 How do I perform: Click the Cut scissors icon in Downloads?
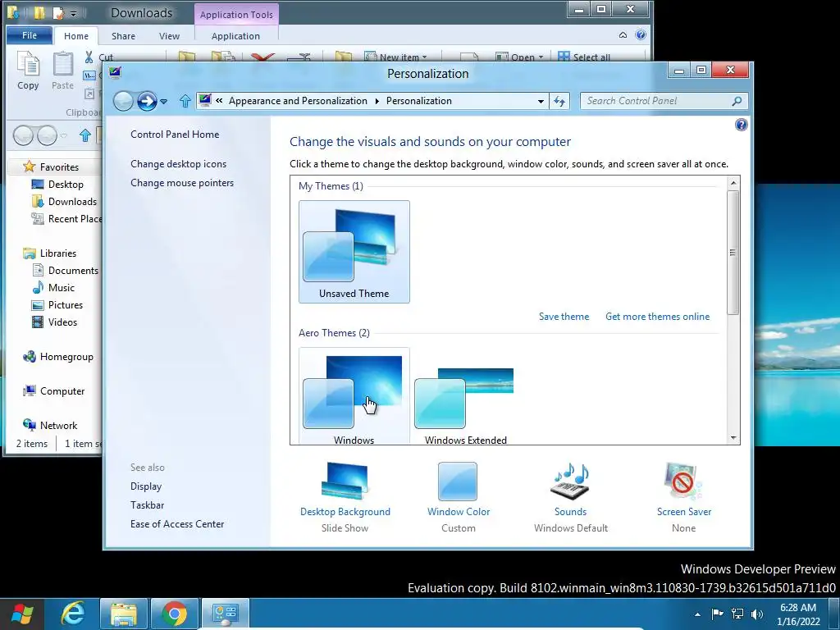pyautogui.click(x=89, y=57)
